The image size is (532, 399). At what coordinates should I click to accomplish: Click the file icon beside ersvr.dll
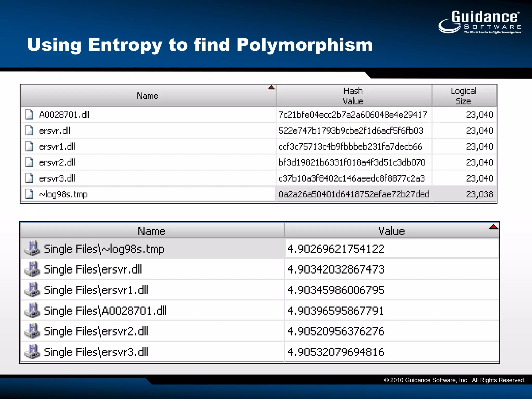click(x=29, y=130)
